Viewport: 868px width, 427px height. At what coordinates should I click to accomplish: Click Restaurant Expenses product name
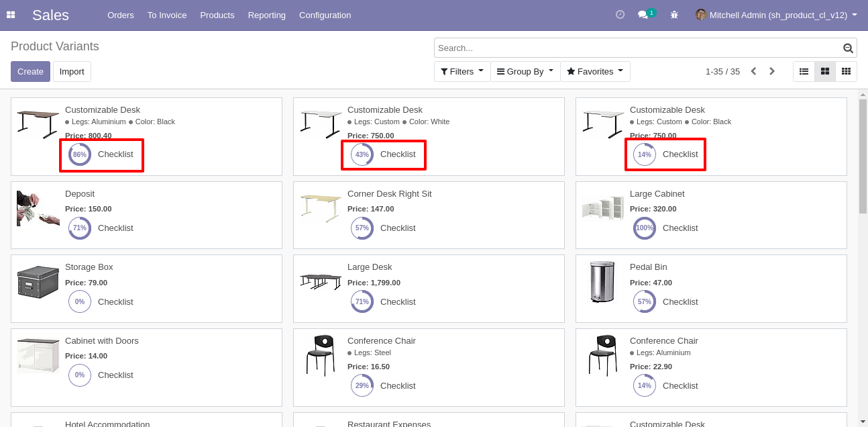tap(389, 424)
